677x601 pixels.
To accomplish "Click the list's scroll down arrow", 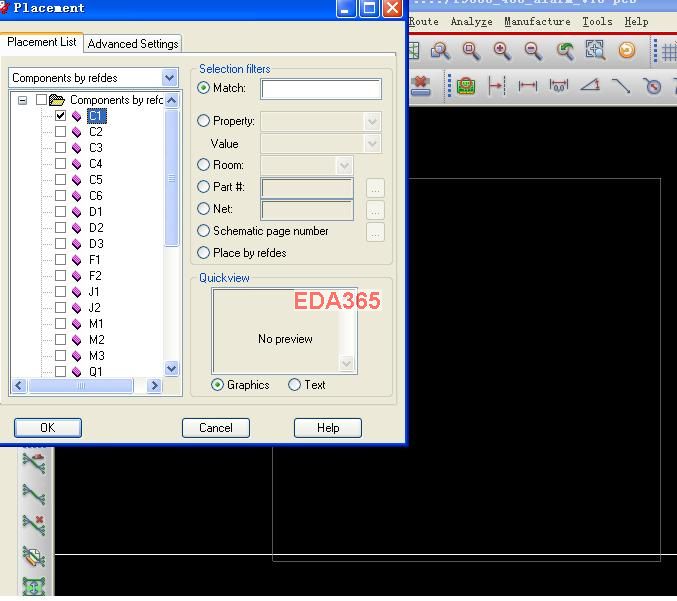I will click(171, 368).
